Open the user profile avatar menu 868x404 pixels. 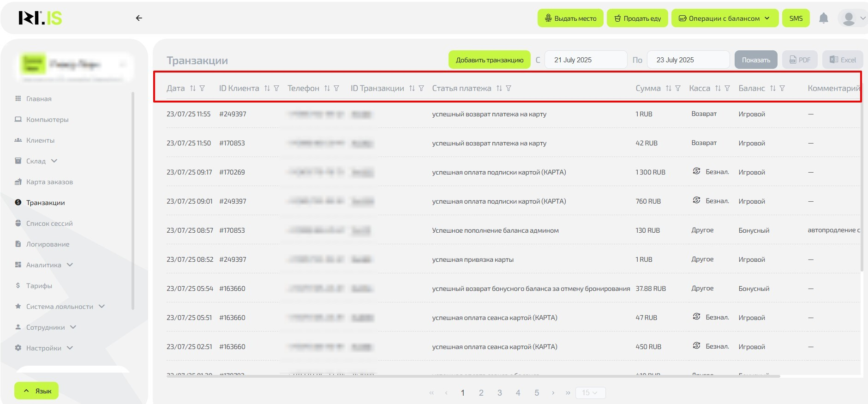pos(852,18)
